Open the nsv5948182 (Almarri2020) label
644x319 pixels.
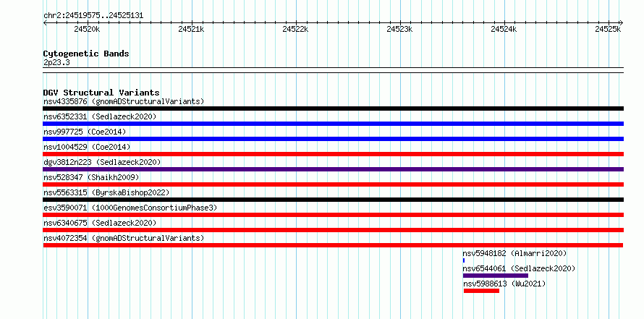point(514,253)
